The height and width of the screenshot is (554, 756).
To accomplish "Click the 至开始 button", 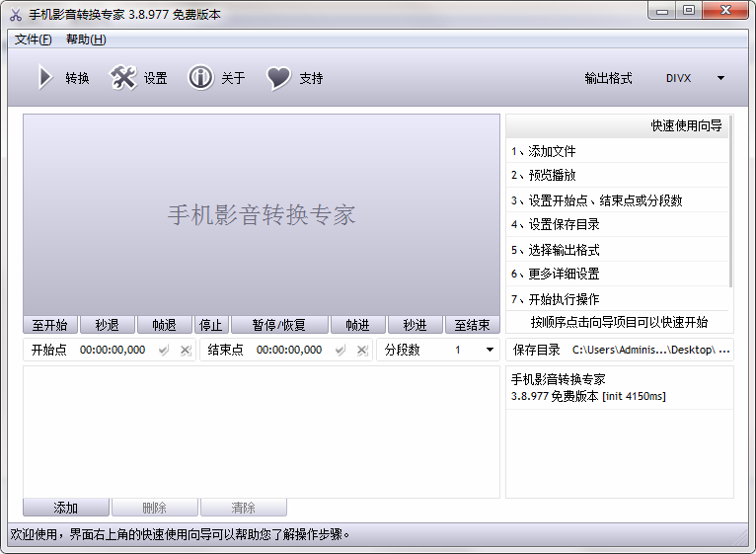I will 50,325.
